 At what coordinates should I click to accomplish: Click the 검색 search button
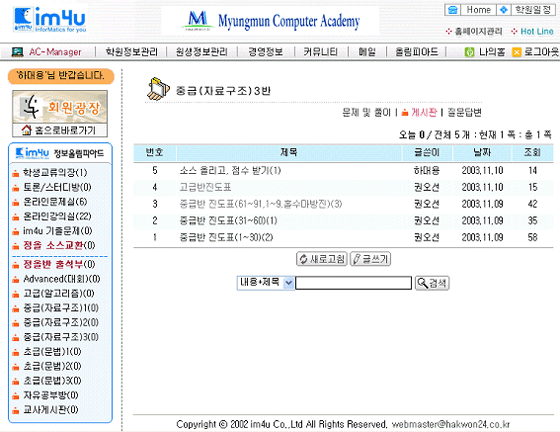click(432, 283)
